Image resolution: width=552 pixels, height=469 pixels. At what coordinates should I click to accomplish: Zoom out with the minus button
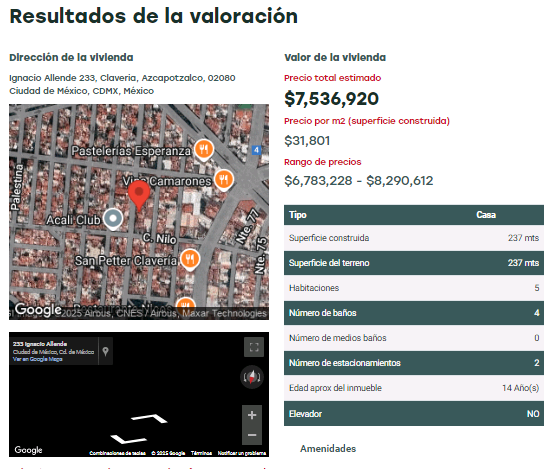(252, 435)
